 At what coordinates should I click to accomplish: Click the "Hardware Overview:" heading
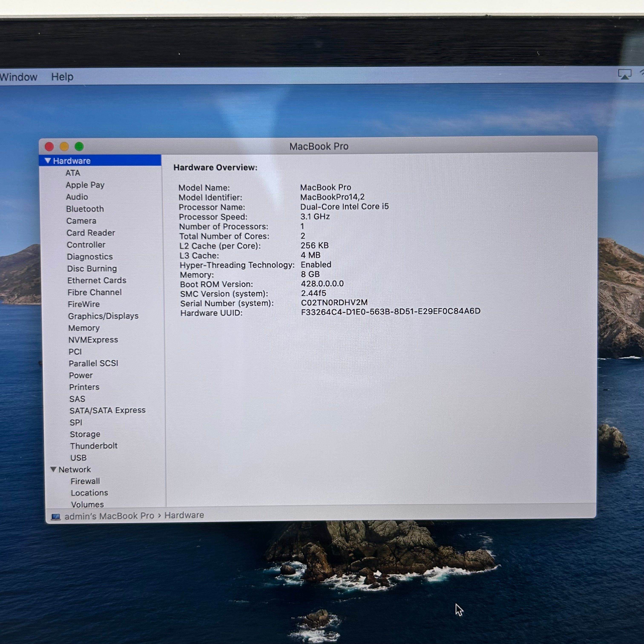[x=215, y=167]
